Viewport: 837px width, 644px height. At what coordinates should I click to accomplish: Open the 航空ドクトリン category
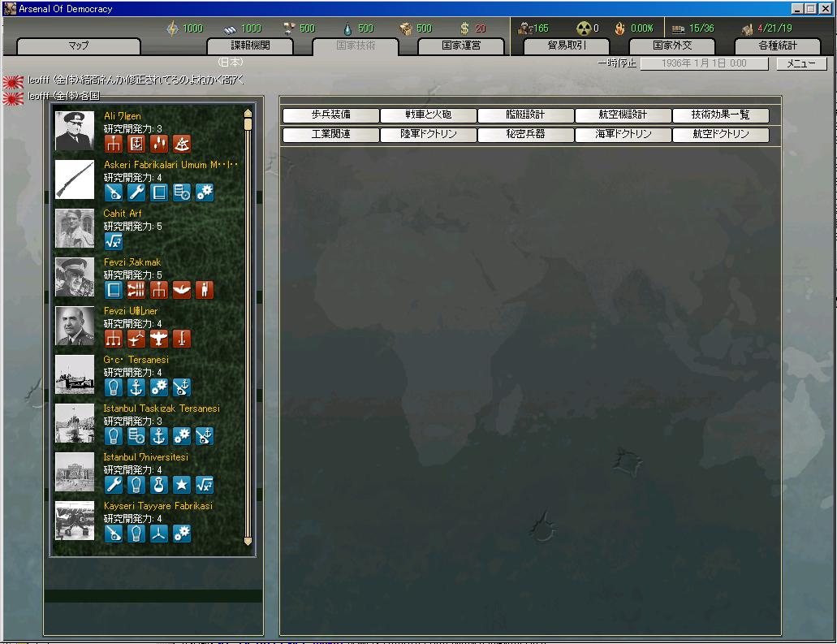pyautogui.click(x=721, y=135)
